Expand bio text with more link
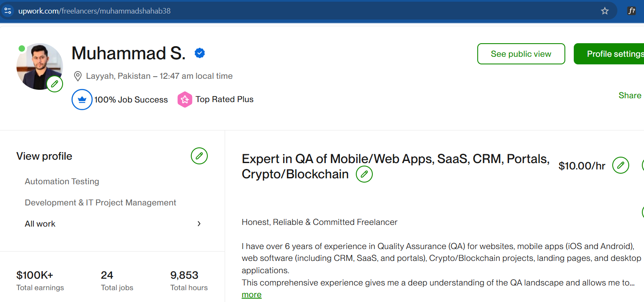The image size is (644, 302). [251, 295]
